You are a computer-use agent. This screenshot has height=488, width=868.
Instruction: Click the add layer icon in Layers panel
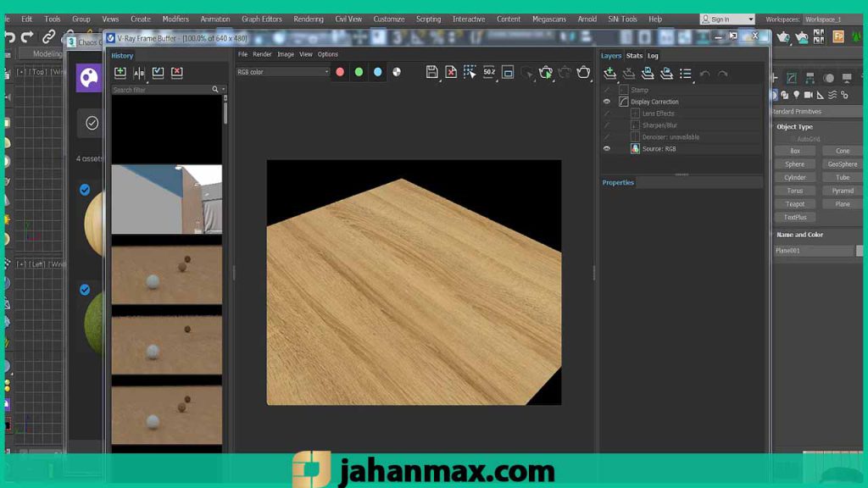(609, 74)
